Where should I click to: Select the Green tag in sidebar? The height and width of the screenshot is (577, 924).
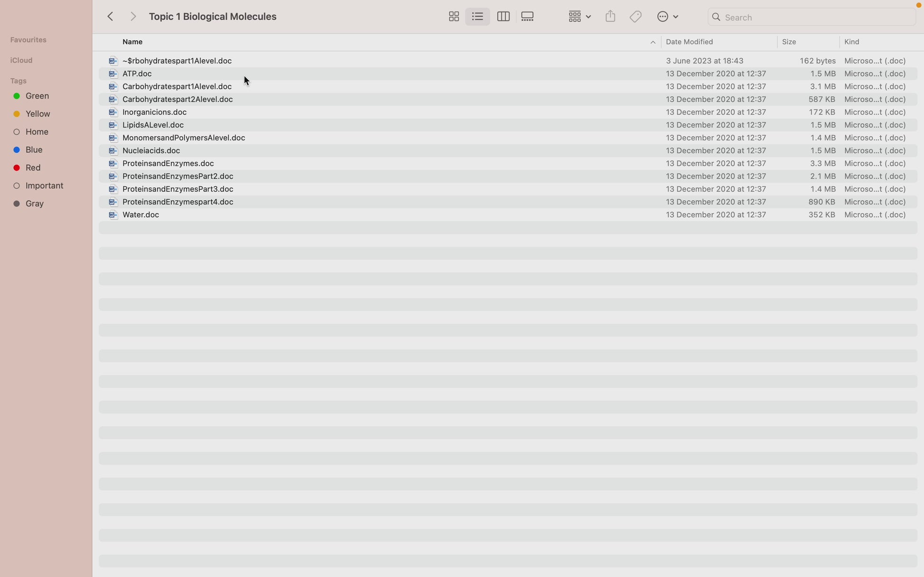point(37,95)
